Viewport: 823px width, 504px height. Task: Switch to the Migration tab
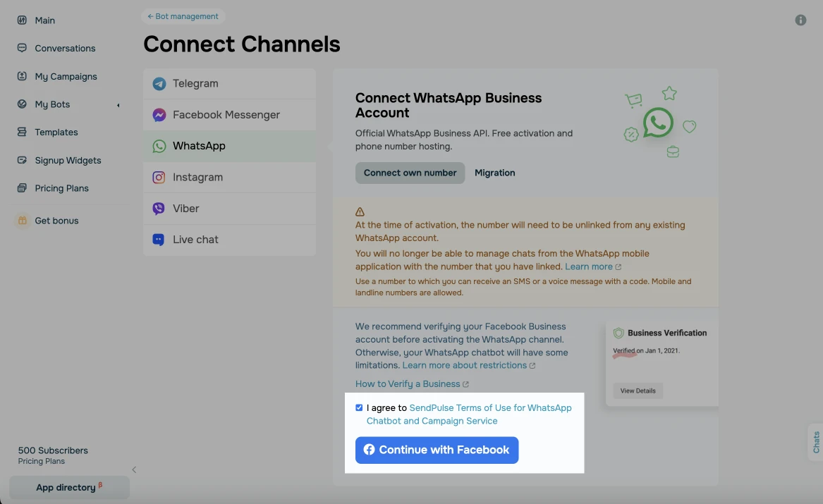(495, 173)
